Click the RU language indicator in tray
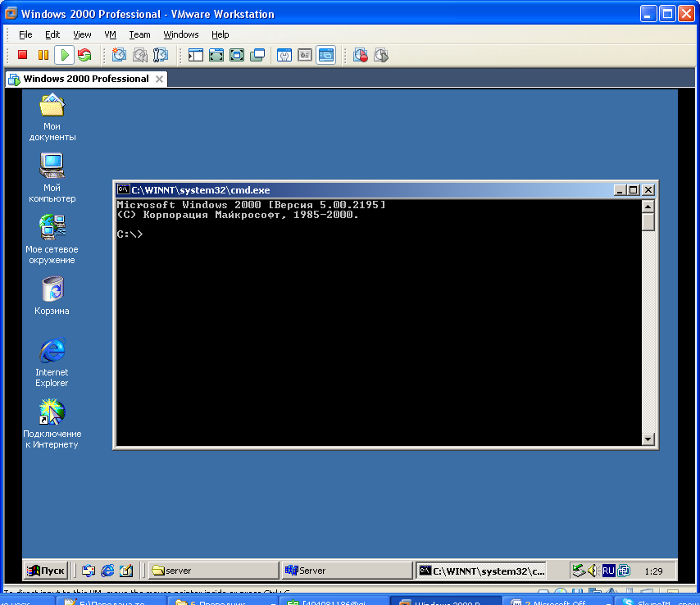Image resolution: width=700 pixels, height=605 pixels. pyautogui.click(x=608, y=571)
